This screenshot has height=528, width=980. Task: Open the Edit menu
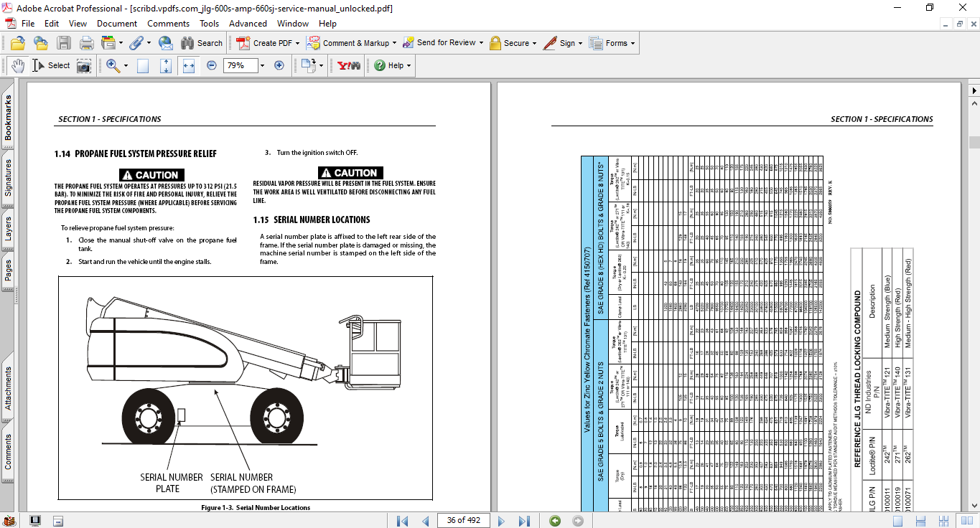pos(52,24)
